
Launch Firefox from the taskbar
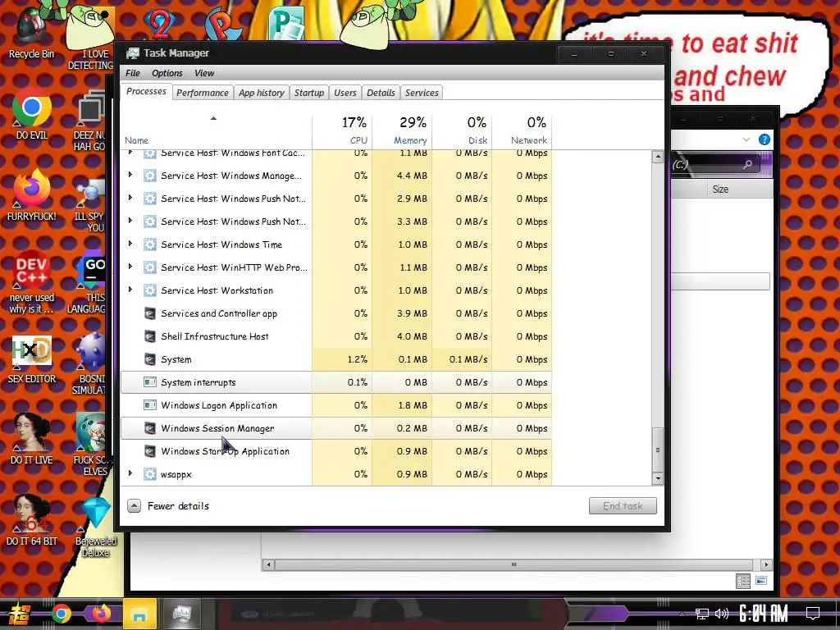(x=101, y=614)
